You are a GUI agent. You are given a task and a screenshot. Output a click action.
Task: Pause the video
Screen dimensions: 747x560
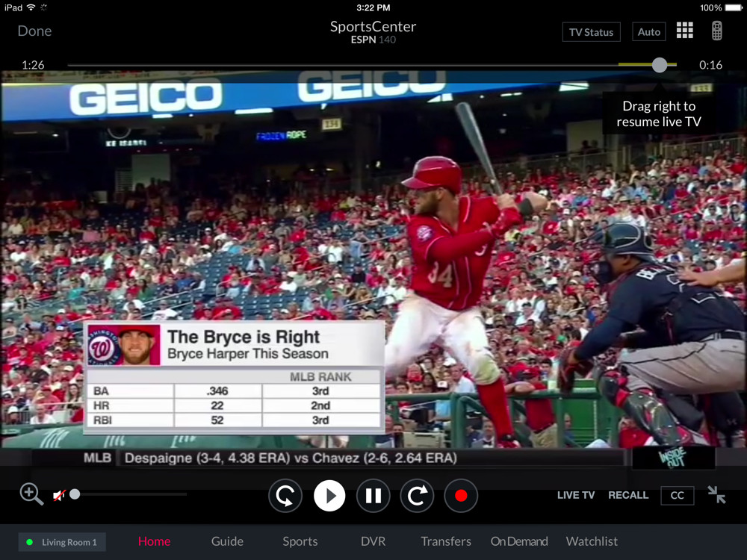coord(373,496)
